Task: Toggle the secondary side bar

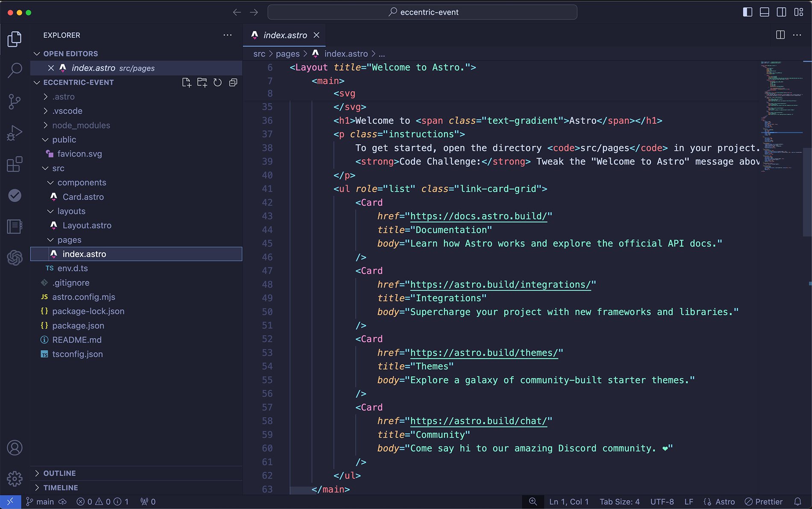Action: pos(782,12)
